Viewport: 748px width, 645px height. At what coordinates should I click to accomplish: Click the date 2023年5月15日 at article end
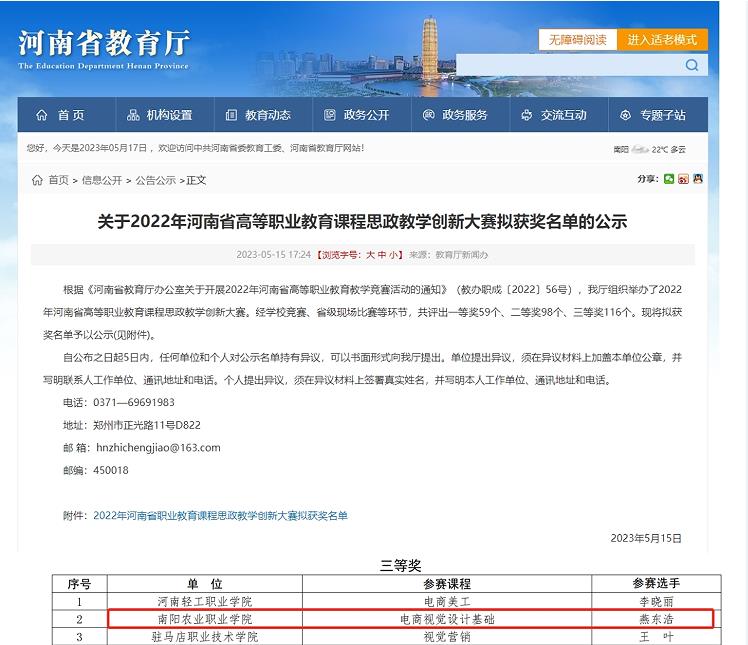coord(646,538)
